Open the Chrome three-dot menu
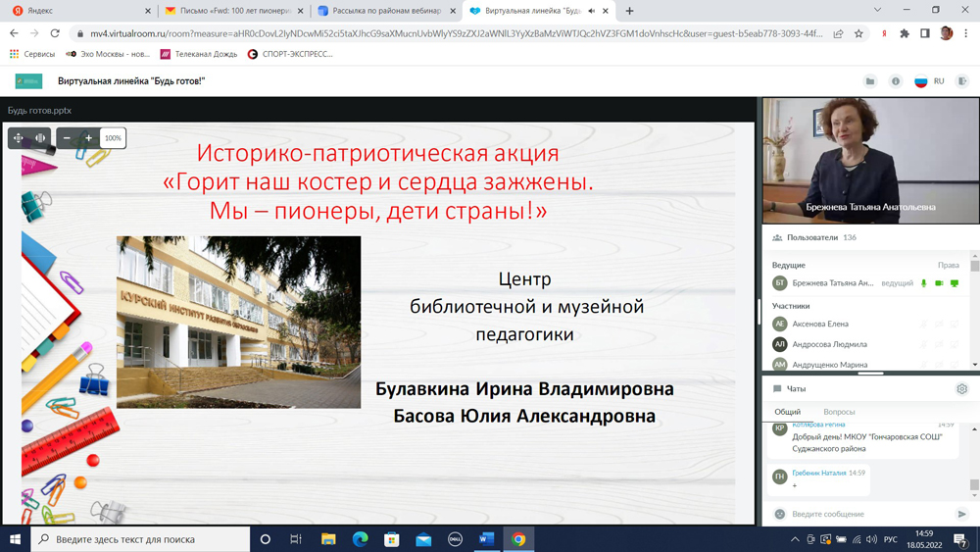Screen dimensions: 980x552 point(966,33)
